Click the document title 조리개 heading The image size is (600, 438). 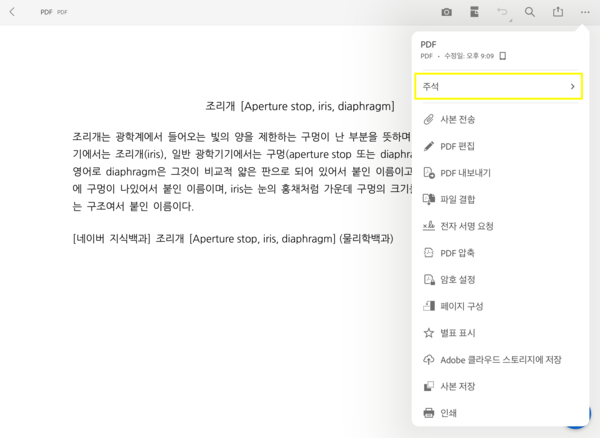[300, 106]
